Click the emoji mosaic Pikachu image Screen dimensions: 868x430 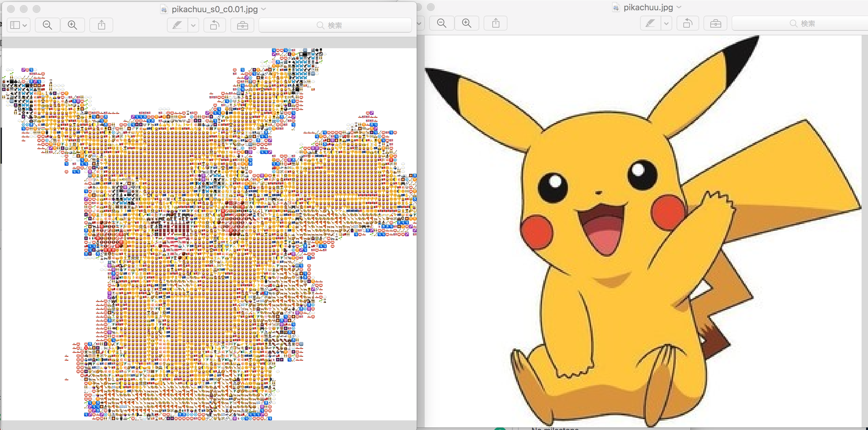coord(210,234)
